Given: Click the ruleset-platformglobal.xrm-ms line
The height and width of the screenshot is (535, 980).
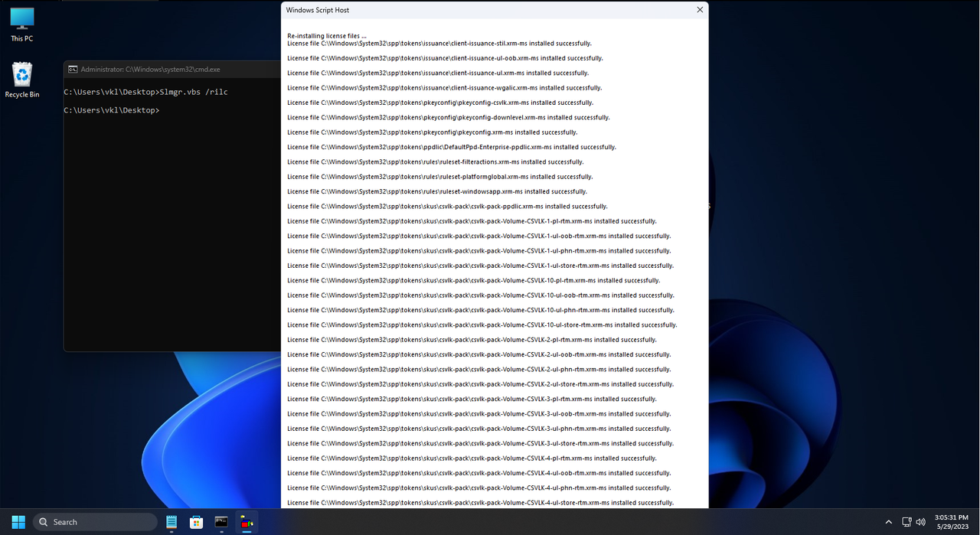Looking at the screenshot, I should click(x=440, y=177).
